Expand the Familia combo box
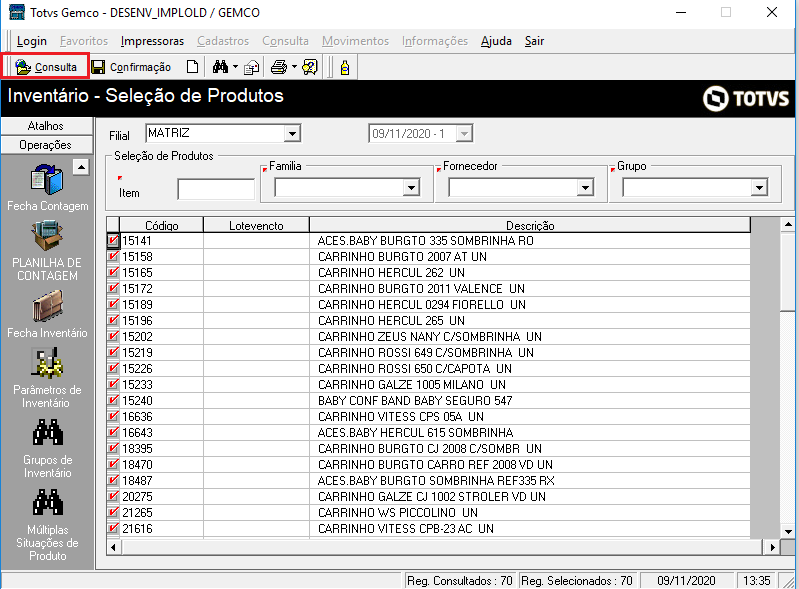The image size is (799, 589). click(411, 188)
